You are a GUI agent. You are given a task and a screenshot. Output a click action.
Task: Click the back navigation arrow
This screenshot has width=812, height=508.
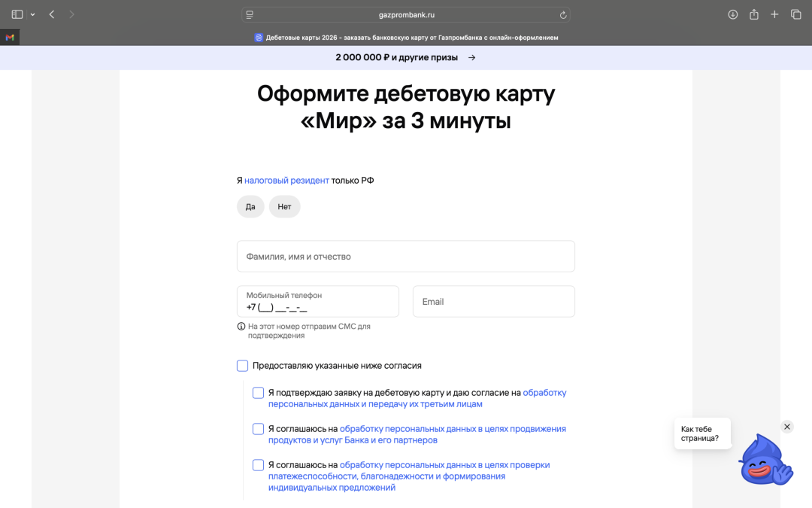coord(50,14)
